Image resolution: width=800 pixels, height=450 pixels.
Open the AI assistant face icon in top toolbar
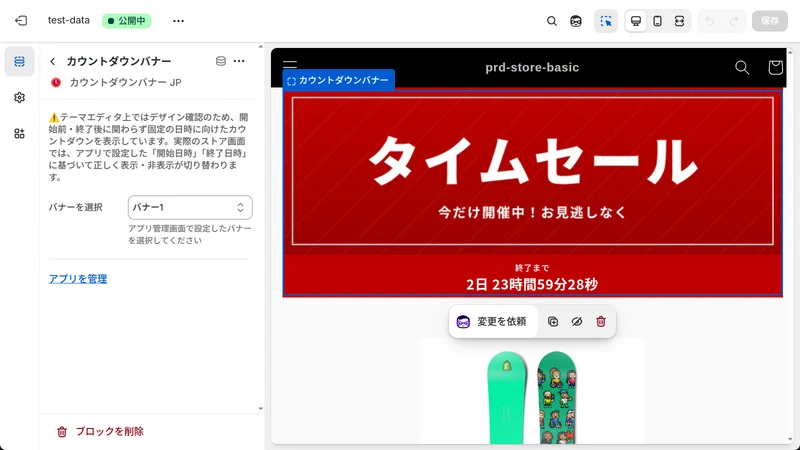click(576, 21)
